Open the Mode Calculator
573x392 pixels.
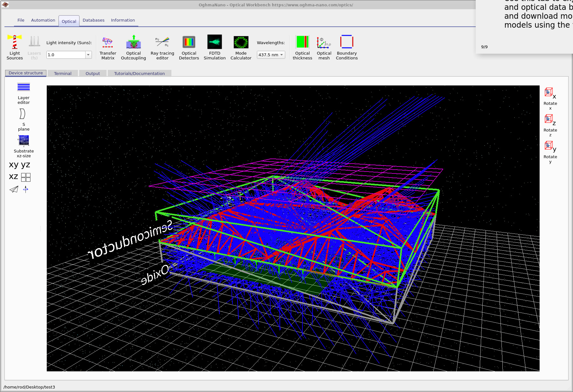pos(241,48)
